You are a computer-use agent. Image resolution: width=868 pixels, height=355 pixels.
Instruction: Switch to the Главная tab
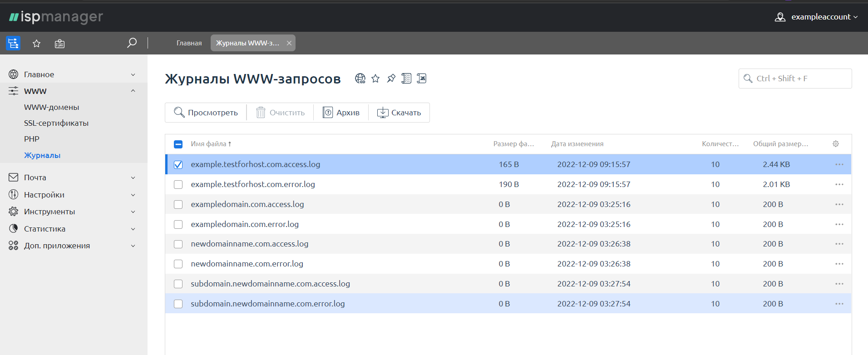point(189,43)
